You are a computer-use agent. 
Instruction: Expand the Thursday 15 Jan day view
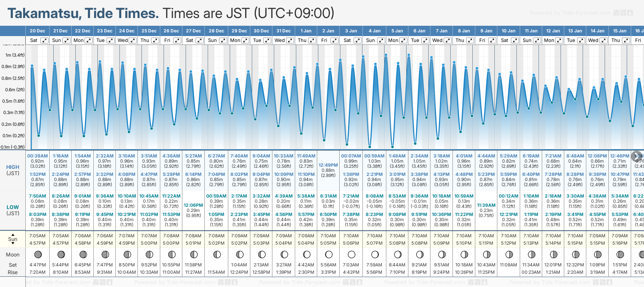pos(626,40)
